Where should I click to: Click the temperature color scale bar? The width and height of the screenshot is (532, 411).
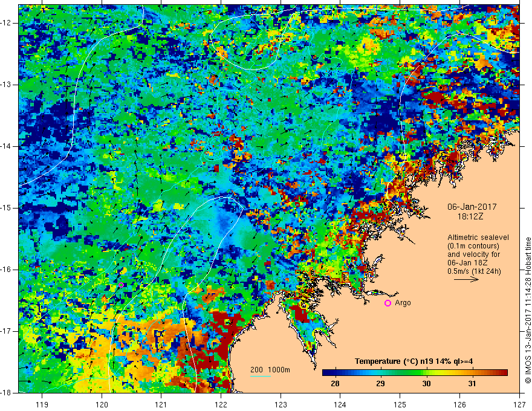pos(415,373)
